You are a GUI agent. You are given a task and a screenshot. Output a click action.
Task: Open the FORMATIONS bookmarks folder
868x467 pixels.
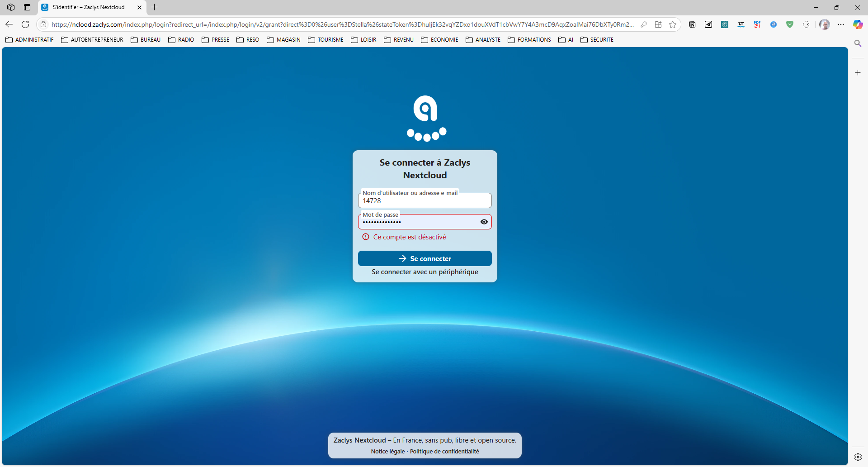[529, 40]
